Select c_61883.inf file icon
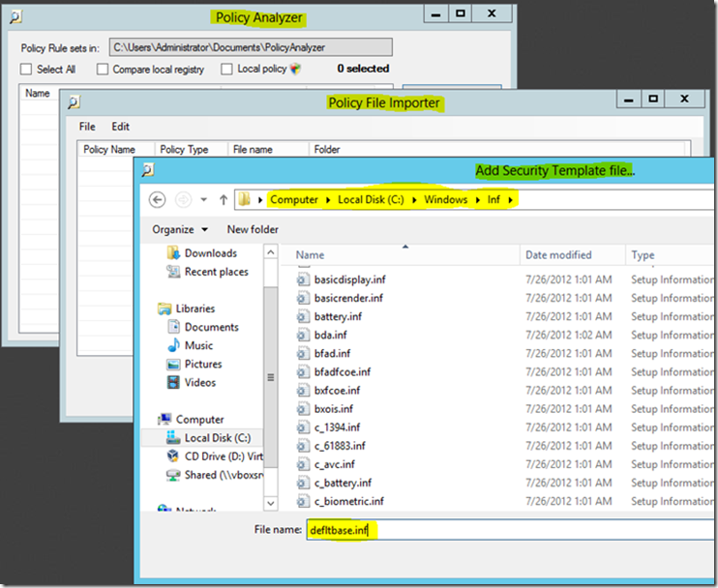 pyautogui.click(x=302, y=446)
